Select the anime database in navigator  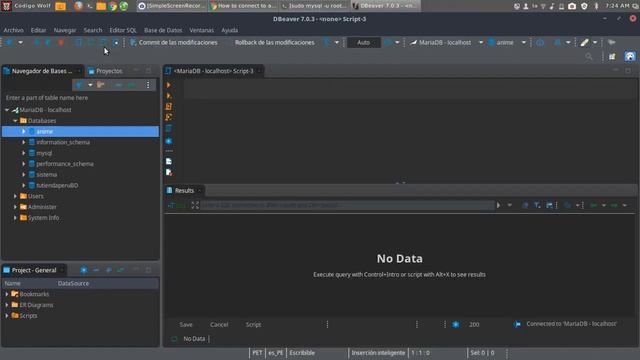[x=80, y=131]
